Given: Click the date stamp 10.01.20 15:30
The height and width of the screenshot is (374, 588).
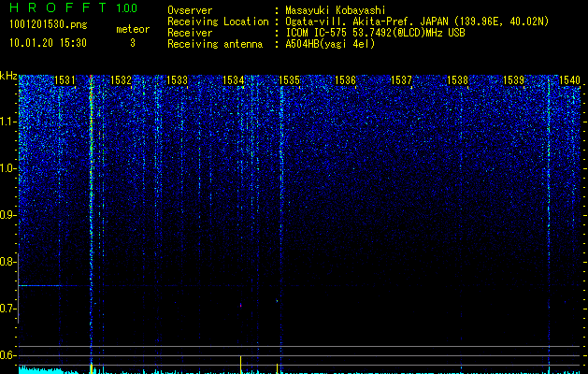Looking at the screenshot, I should click(x=48, y=43).
